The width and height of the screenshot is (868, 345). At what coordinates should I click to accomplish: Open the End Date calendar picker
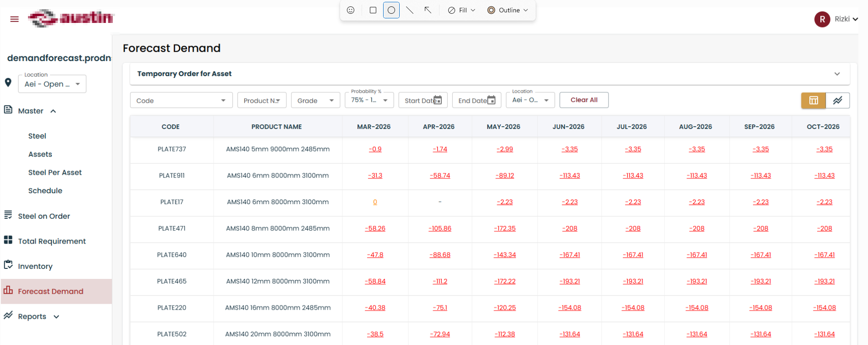coord(491,100)
